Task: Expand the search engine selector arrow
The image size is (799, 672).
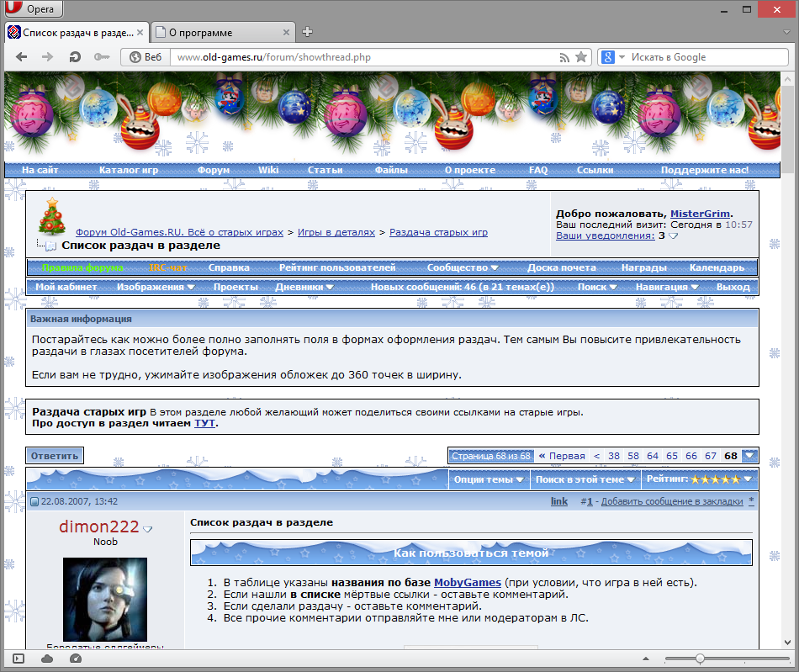Action: click(622, 57)
